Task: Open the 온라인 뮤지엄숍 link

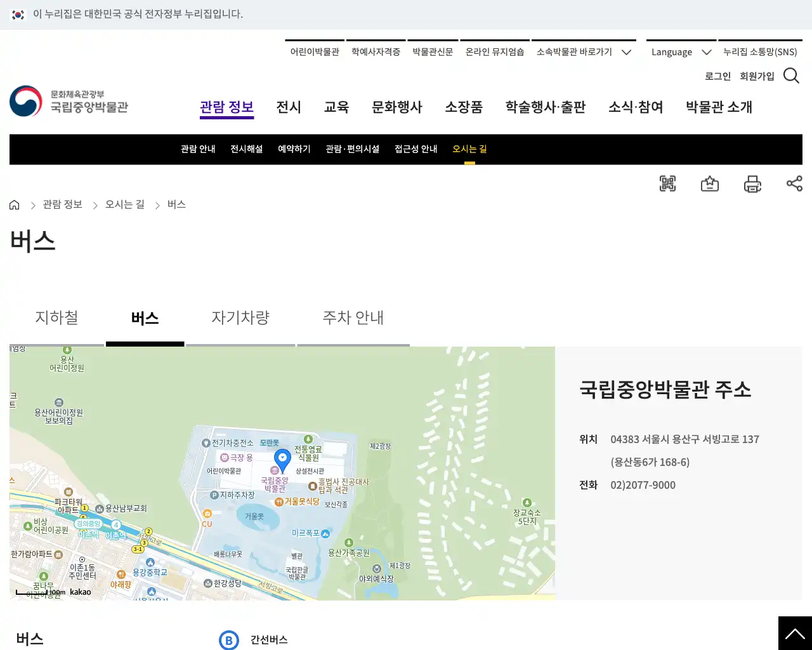Action: (x=495, y=52)
